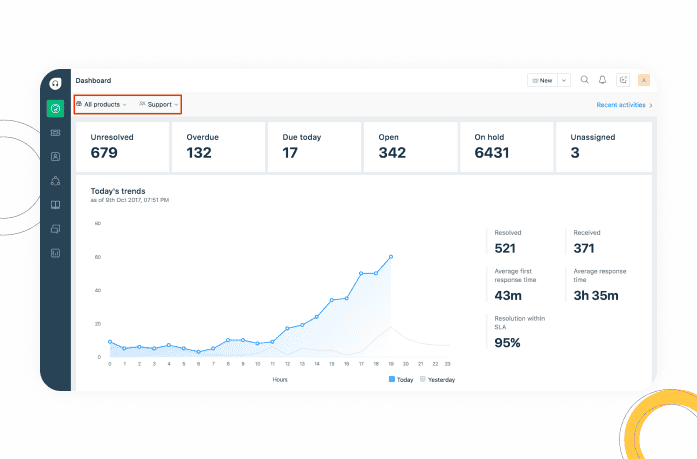Open the Support group dropdown
This screenshot has height=459, width=697.
click(x=159, y=104)
